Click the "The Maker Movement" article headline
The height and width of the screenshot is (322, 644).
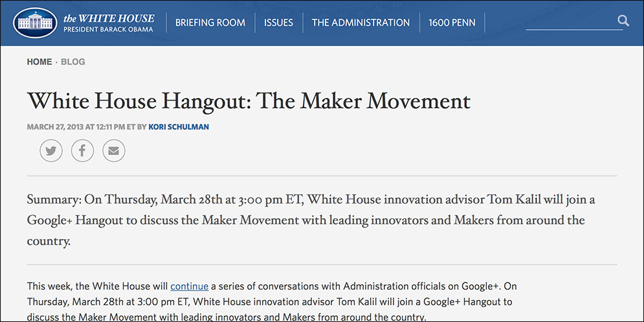tap(249, 101)
